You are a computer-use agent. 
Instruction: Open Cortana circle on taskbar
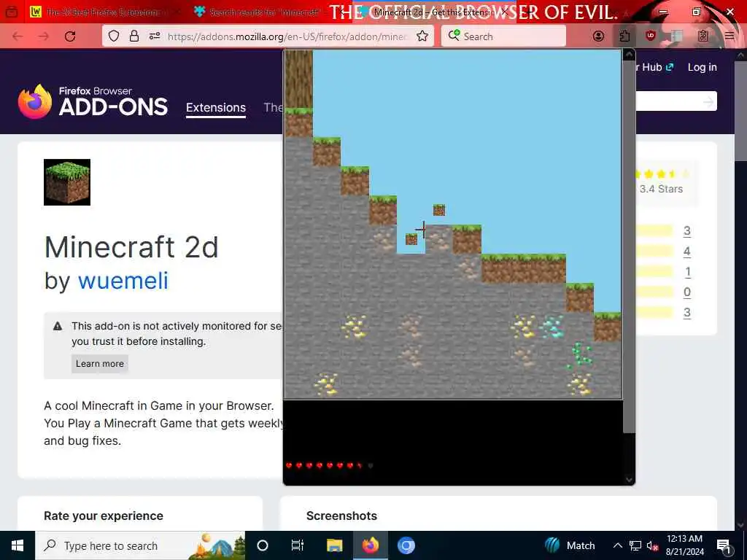(263, 545)
